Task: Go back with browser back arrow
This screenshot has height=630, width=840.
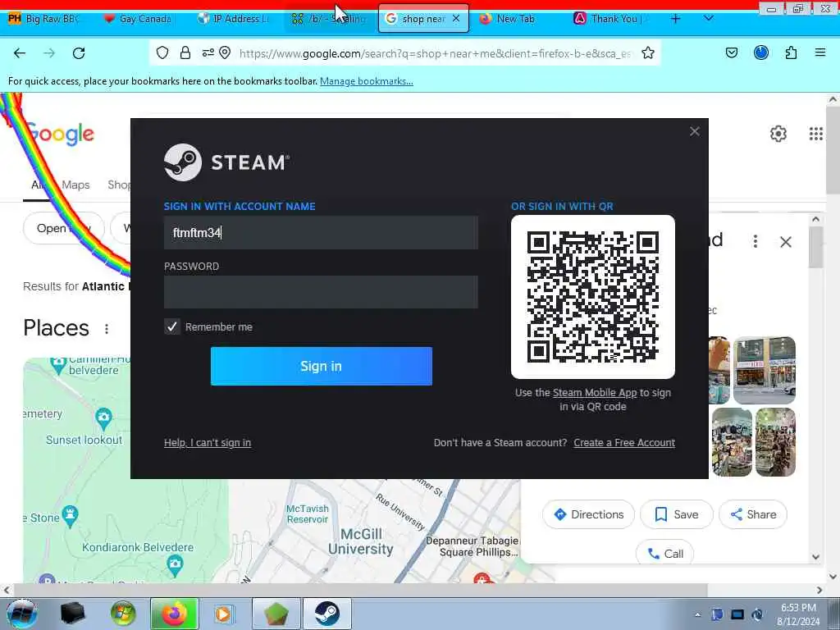Action: tap(20, 53)
